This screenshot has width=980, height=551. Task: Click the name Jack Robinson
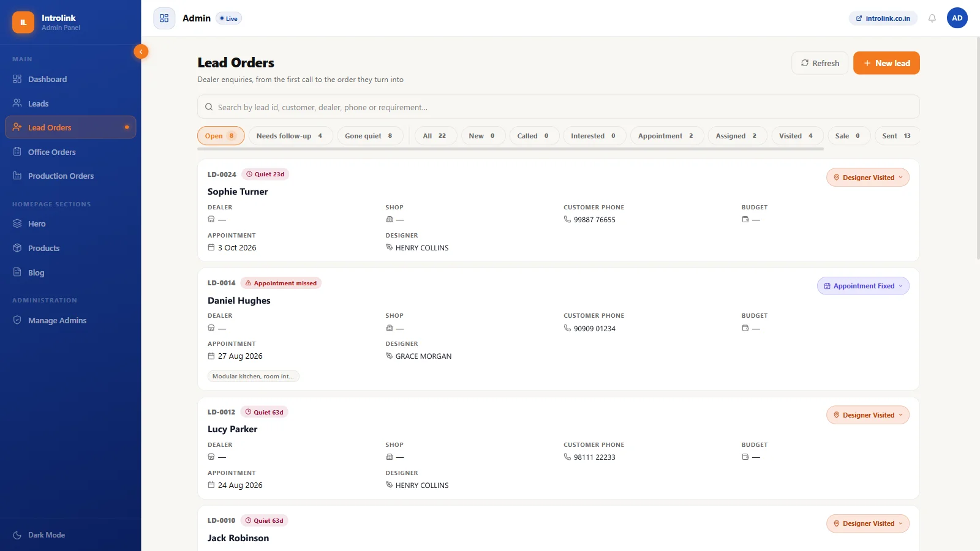coord(238,538)
